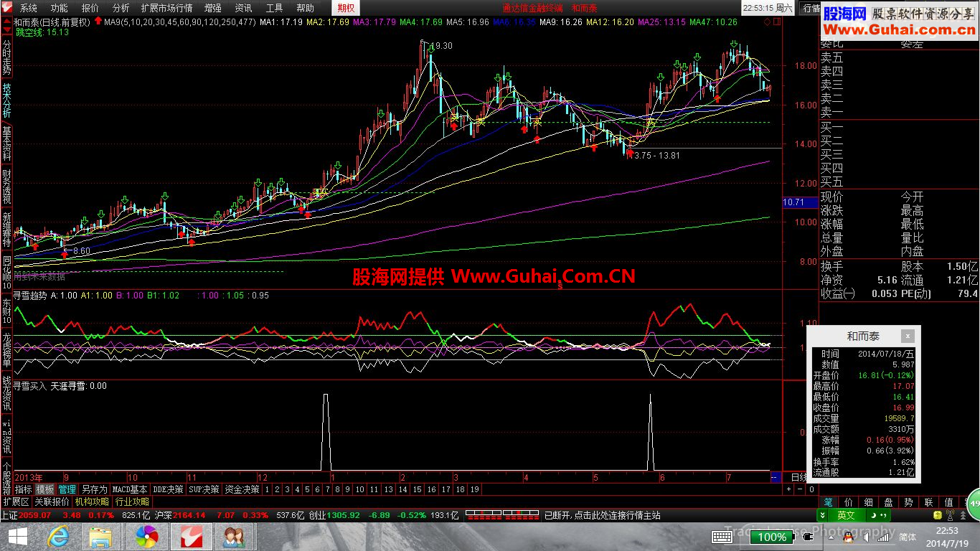Select the 势 tab in the right panel
The height and width of the screenshot is (551, 980).
point(908,502)
